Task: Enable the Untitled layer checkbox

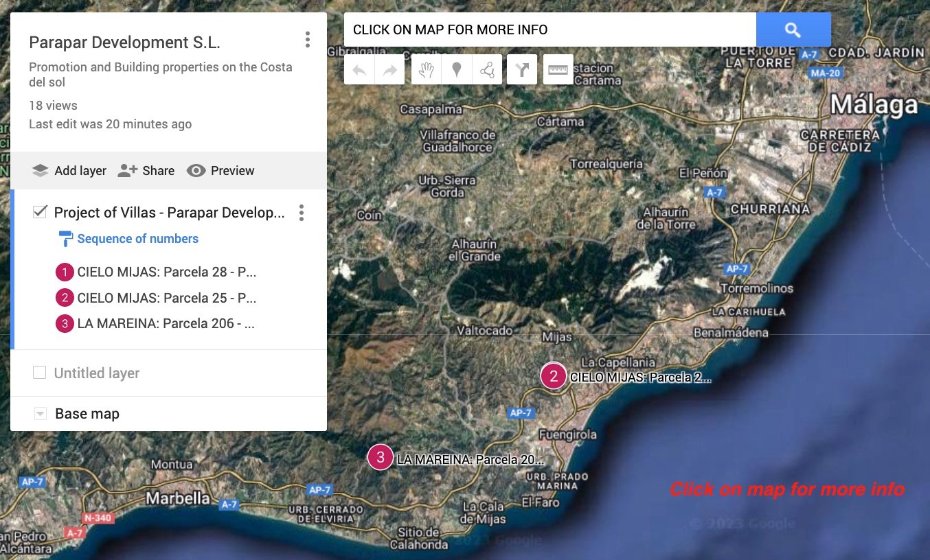Action: (40, 373)
